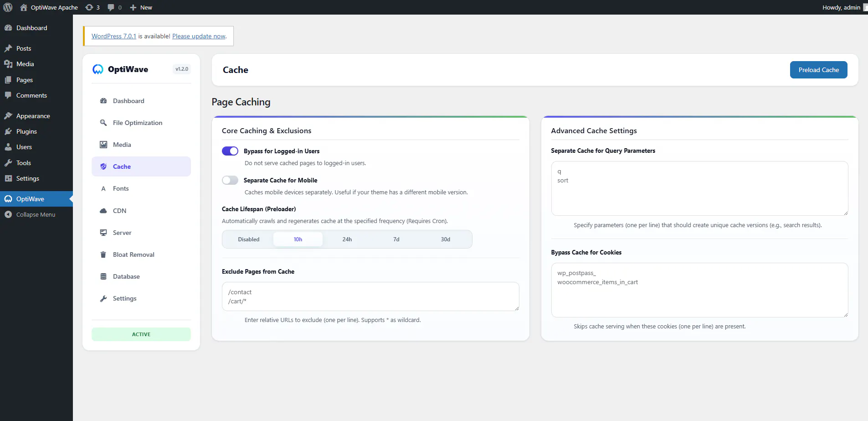868x421 pixels.
Task: Click the Bloat Removal trash icon
Action: point(103,255)
